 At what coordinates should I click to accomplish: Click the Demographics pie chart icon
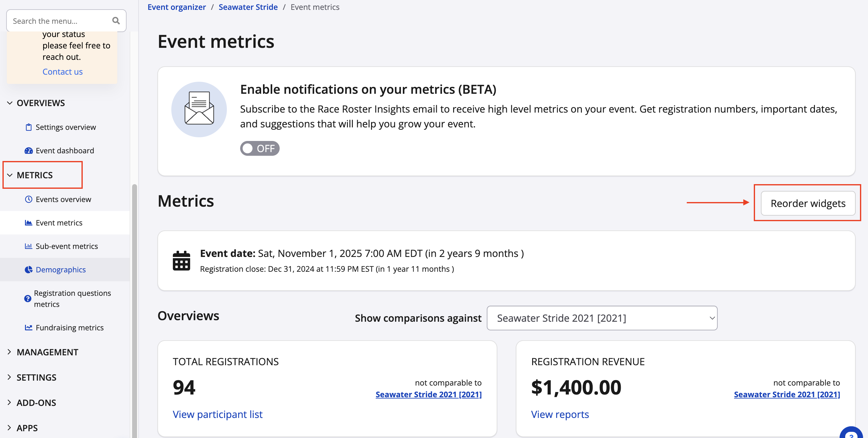click(29, 270)
